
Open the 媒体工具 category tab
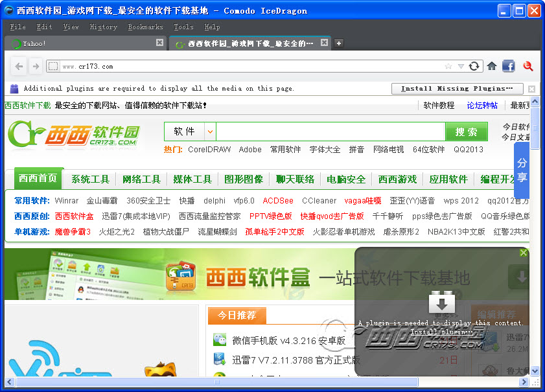(x=192, y=179)
